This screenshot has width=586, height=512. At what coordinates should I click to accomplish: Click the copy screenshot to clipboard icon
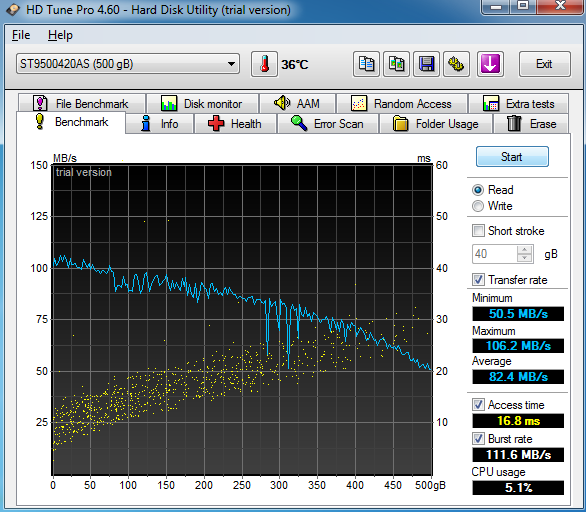coord(396,64)
